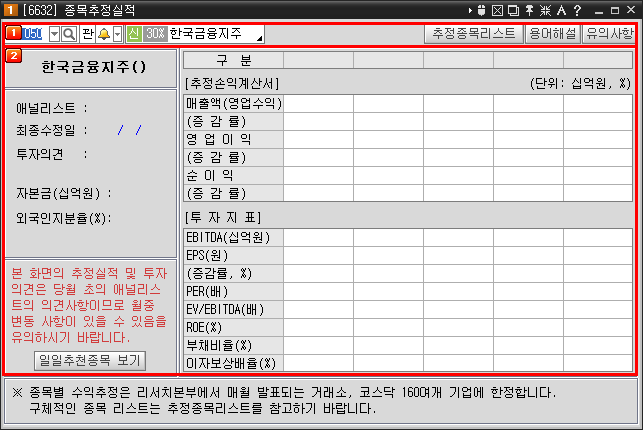Open the dropdown arrow next to the bell
The height and width of the screenshot is (430, 643).
click(118, 34)
